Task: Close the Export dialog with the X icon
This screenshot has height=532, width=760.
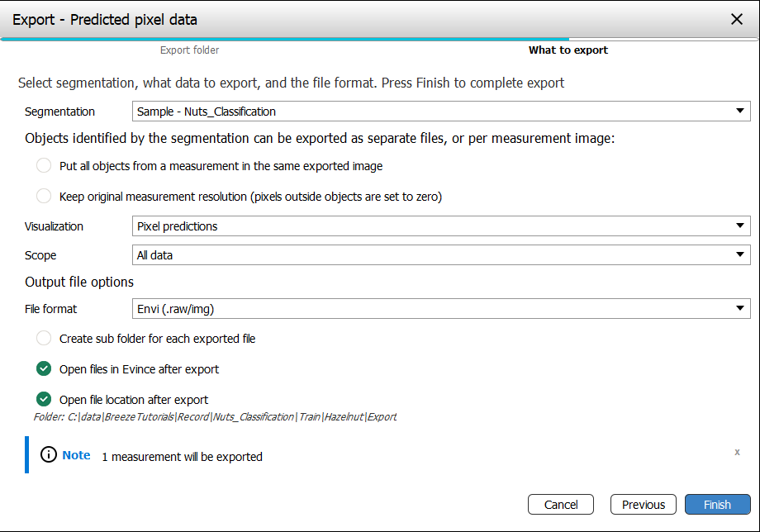Action: click(737, 19)
